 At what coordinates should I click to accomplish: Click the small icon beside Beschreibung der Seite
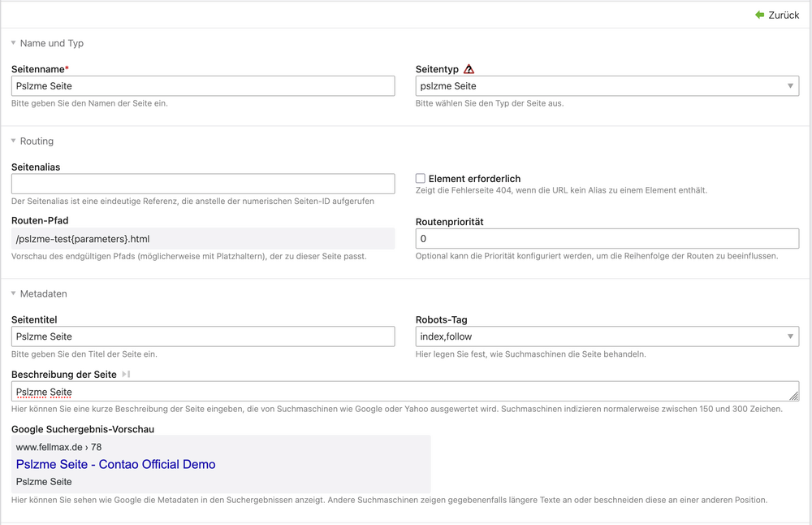click(126, 375)
